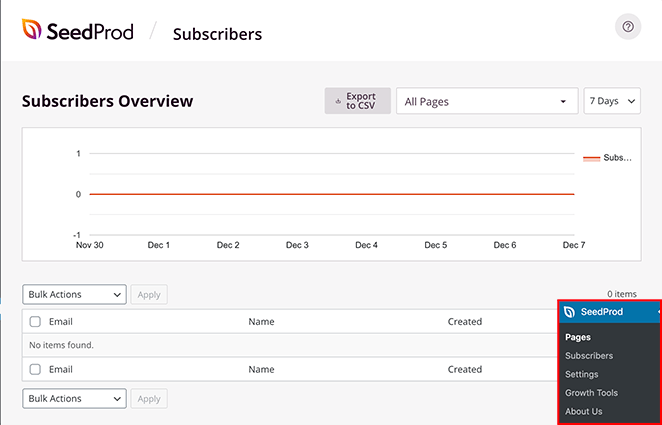This screenshot has width=662, height=425.
Task: Click the SeedProd leaf icon in sidebar menu
Action: [x=569, y=312]
